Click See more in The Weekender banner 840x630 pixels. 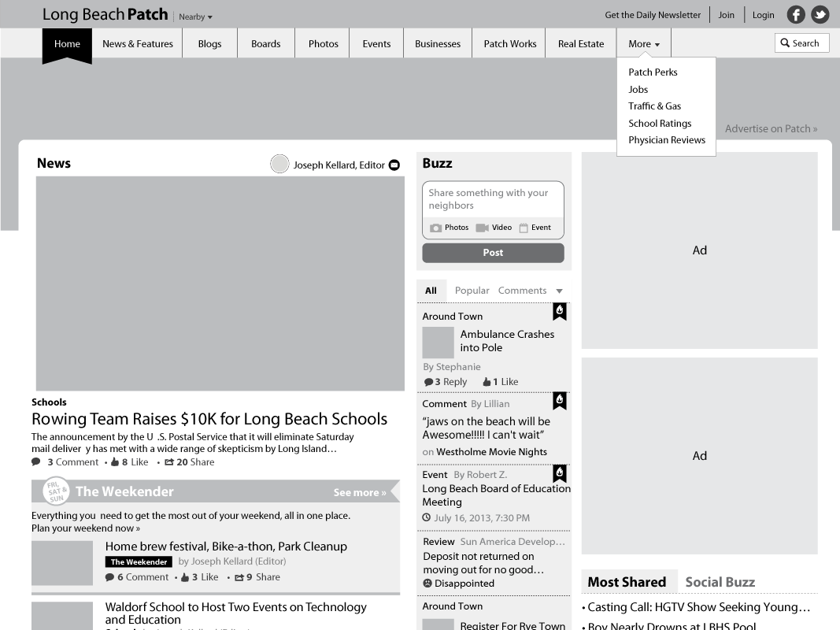pyautogui.click(x=360, y=492)
